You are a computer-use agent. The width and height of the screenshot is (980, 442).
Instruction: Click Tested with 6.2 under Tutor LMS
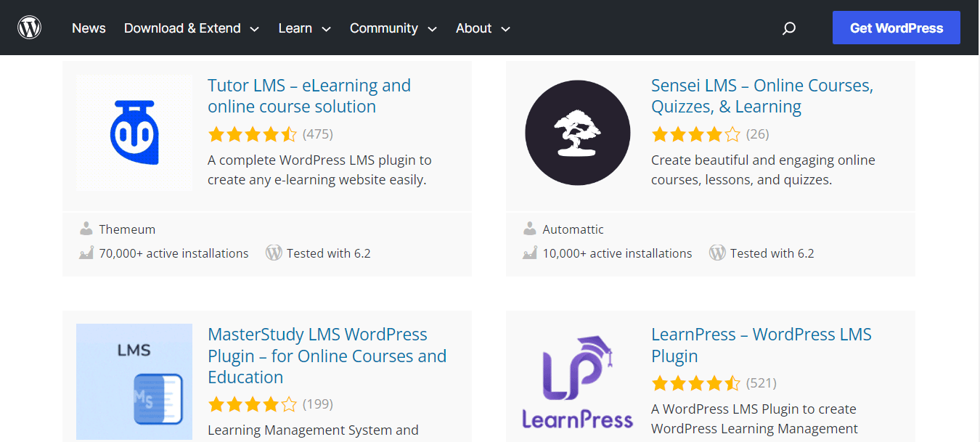point(329,253)
